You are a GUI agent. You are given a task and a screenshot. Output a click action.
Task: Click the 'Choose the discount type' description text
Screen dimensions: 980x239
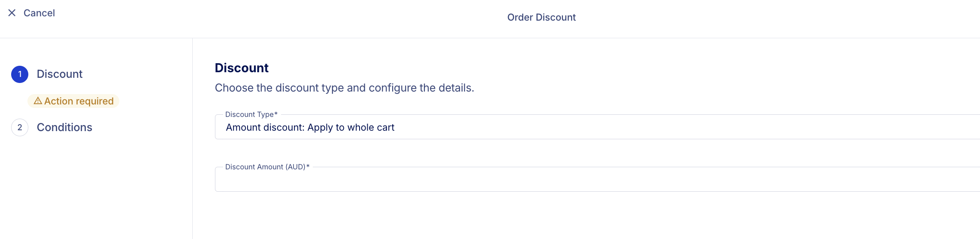click(345, 88)
